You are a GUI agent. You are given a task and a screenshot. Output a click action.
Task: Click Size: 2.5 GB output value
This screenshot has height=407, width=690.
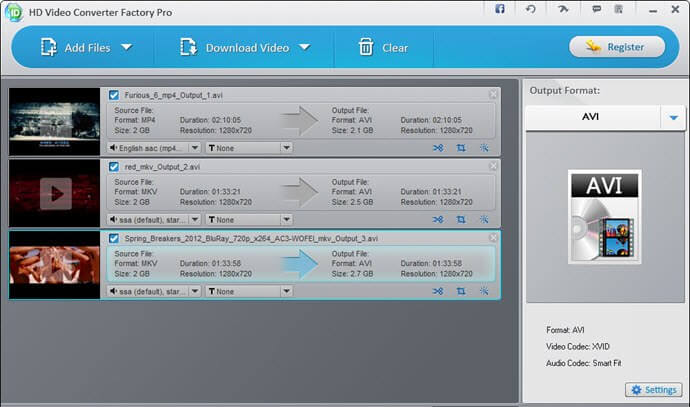[x=352, y=202]
